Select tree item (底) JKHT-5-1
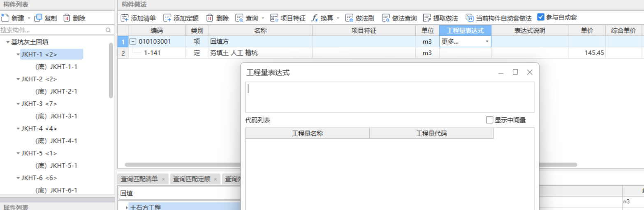The width and height of the screenshot is (644, 210). 57,166
